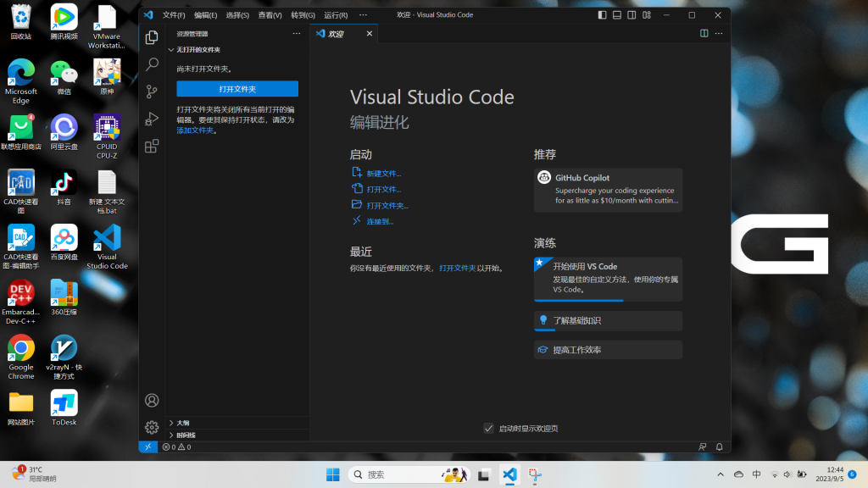Open the 编辑(E) menu
The height and width of the screenshot is (488, 868).
(205, 15)
